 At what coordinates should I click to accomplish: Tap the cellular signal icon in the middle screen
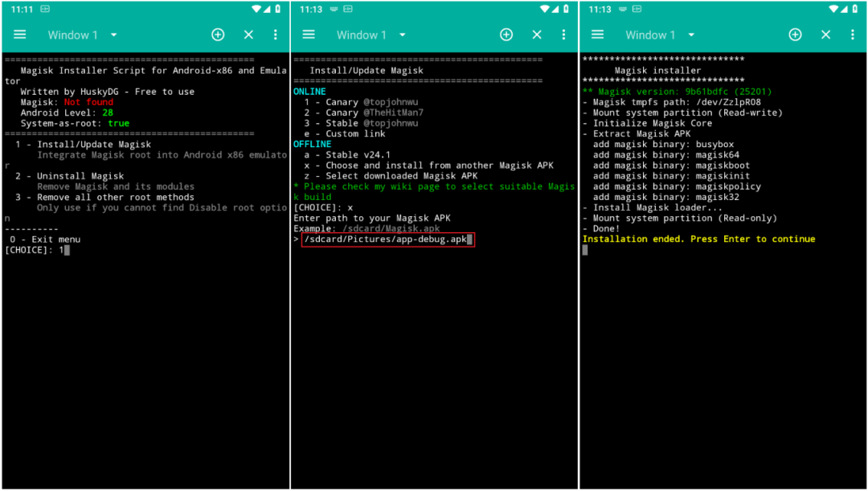(x=555, y=9)
